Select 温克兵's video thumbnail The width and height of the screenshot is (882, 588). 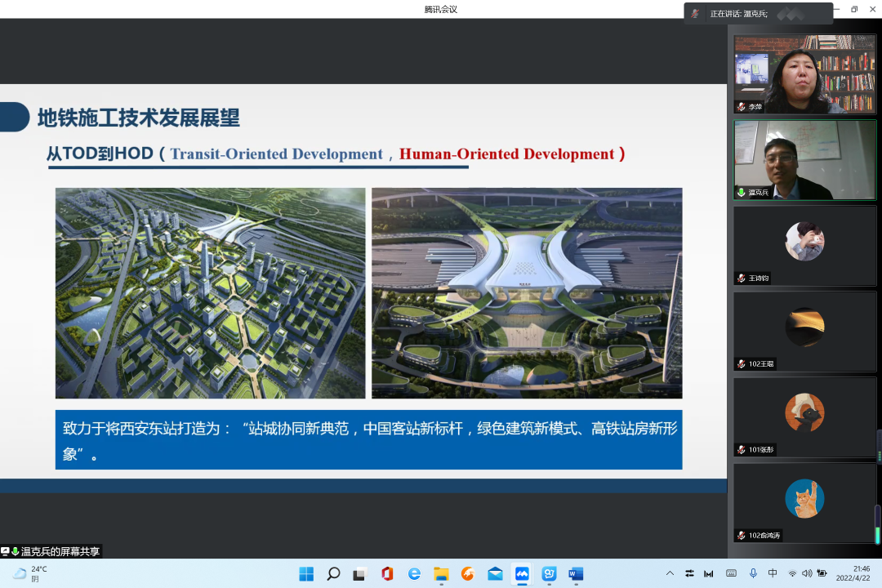(x=804, y=159)
